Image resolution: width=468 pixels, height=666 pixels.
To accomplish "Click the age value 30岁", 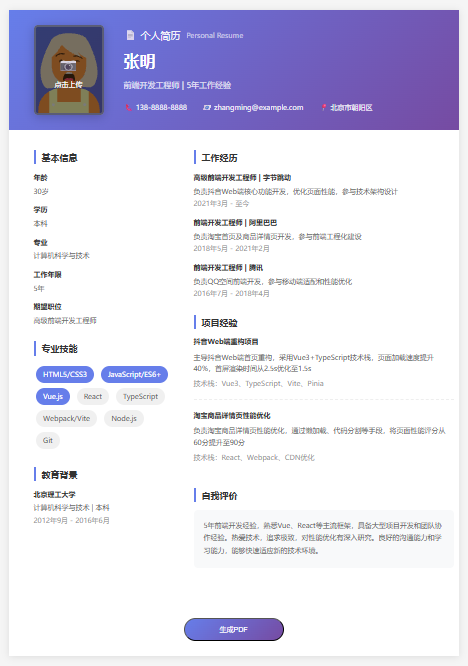I will 41,192.
